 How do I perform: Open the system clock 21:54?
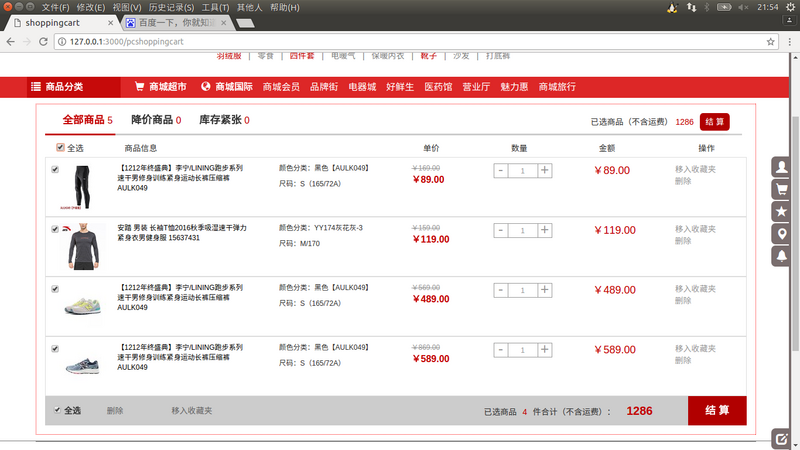[767, 7]
